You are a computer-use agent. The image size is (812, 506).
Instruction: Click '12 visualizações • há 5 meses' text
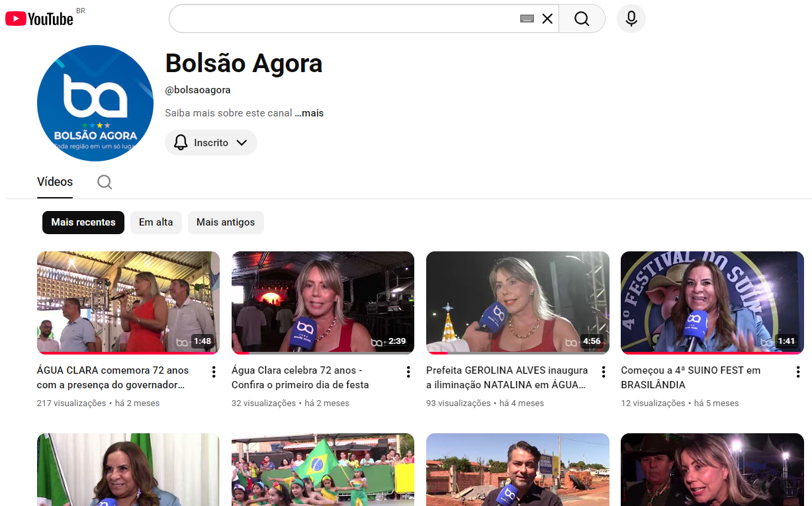click(680, 403)
